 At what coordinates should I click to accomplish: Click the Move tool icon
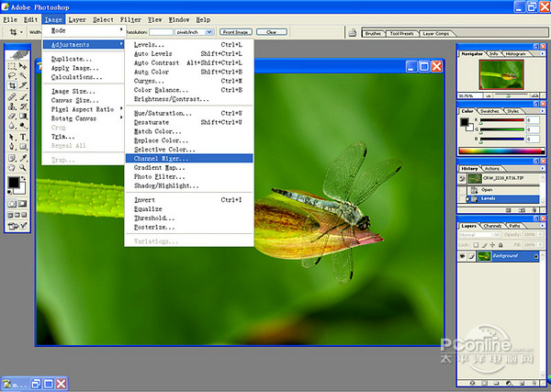23,65
